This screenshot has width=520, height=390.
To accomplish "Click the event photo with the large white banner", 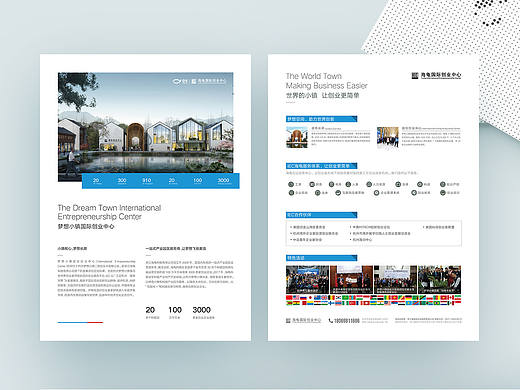I will (395, 280).
